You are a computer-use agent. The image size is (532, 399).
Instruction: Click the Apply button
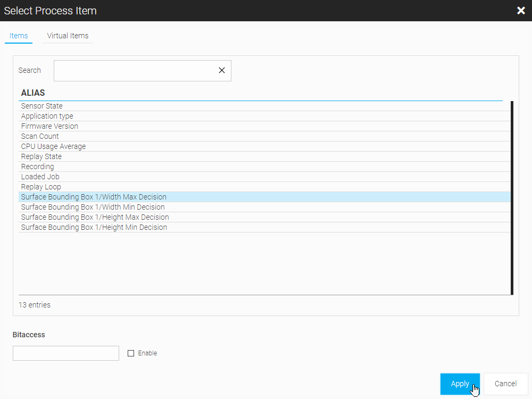click(x=460, y=384)
